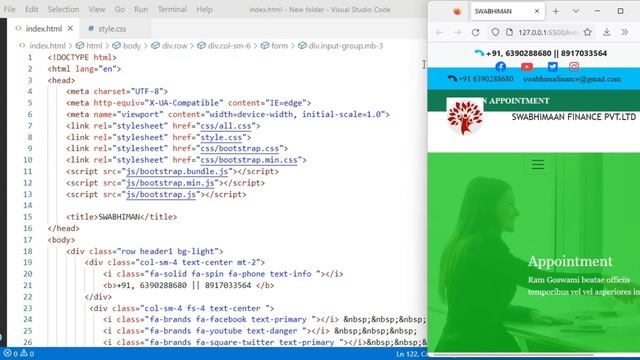Image resolution: width=640 pixels, height=360 pixels.
Task: Open the Terminal menu
Action: pos(172,9)
